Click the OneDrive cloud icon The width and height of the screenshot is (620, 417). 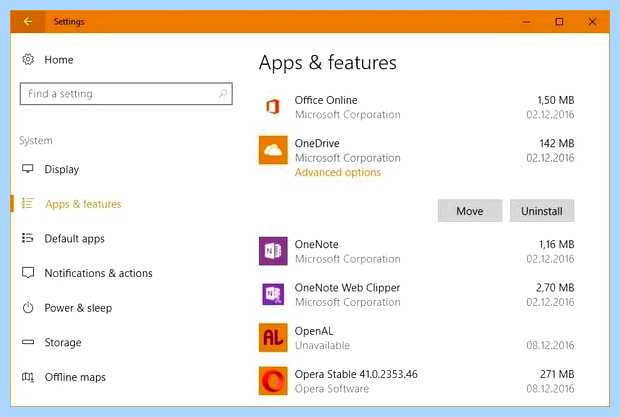pos(273,150)
